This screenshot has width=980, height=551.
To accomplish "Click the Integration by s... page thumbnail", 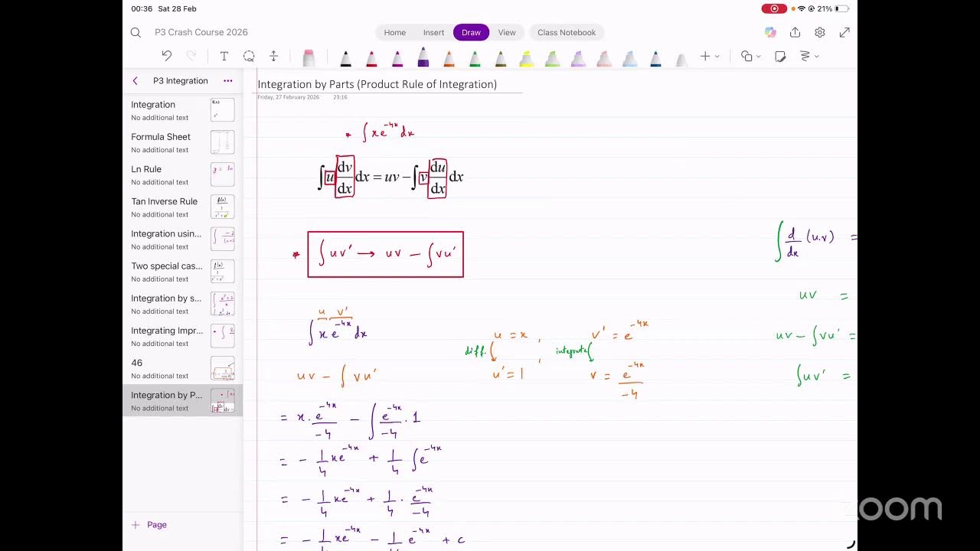I will (x=223, y=304).
